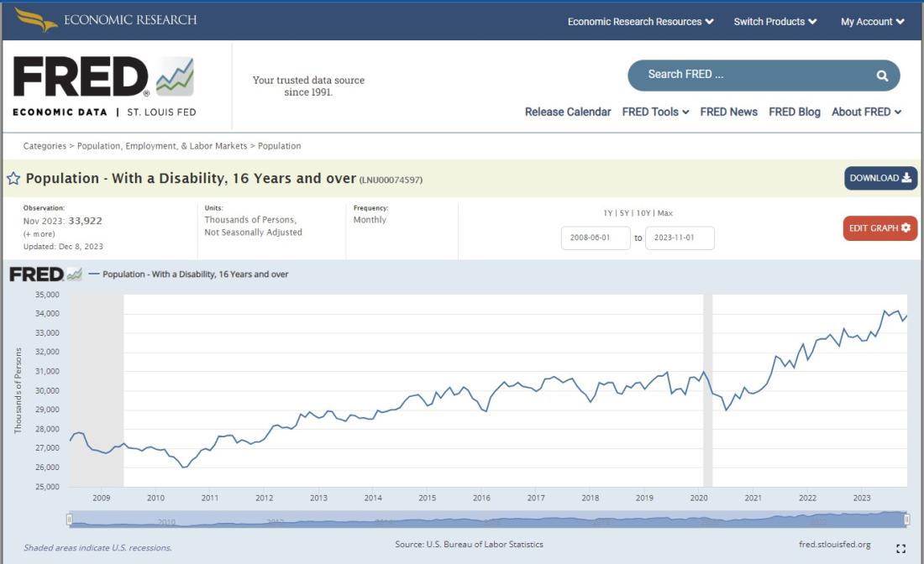The image size is (924, 564).
Task: Open Switch Products dropdown
Action: (775, 22)
